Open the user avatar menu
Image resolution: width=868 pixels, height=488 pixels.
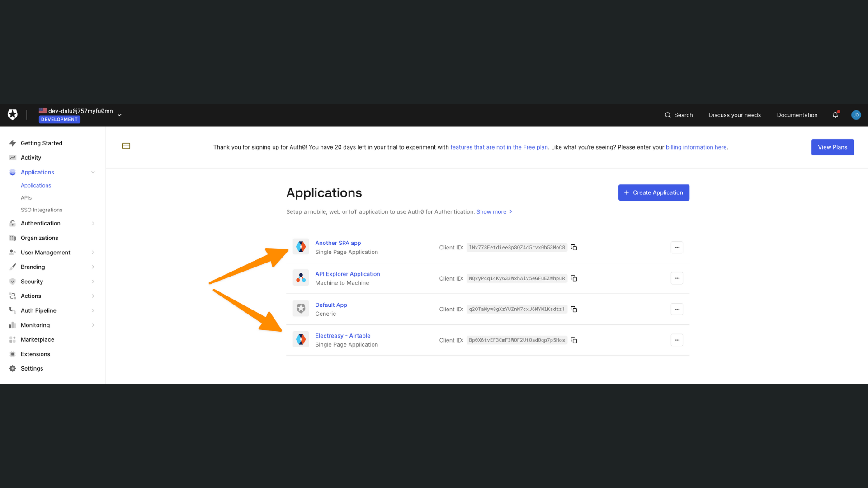tap(856, 115)
